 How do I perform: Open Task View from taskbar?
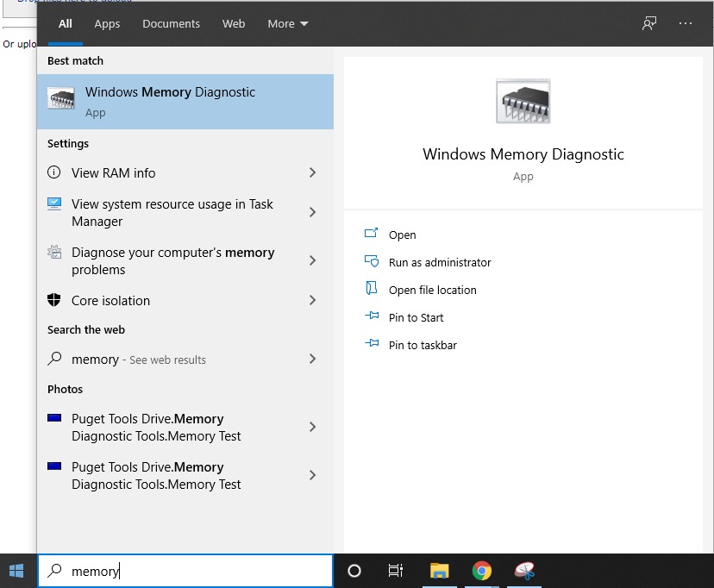click(x=396, y=571)
